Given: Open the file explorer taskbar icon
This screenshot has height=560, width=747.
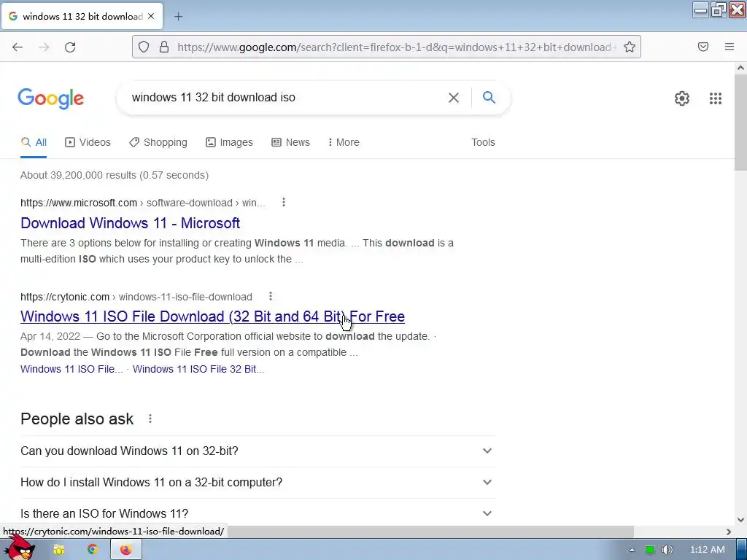Looking at the screenshot, I should coord(59,550).
